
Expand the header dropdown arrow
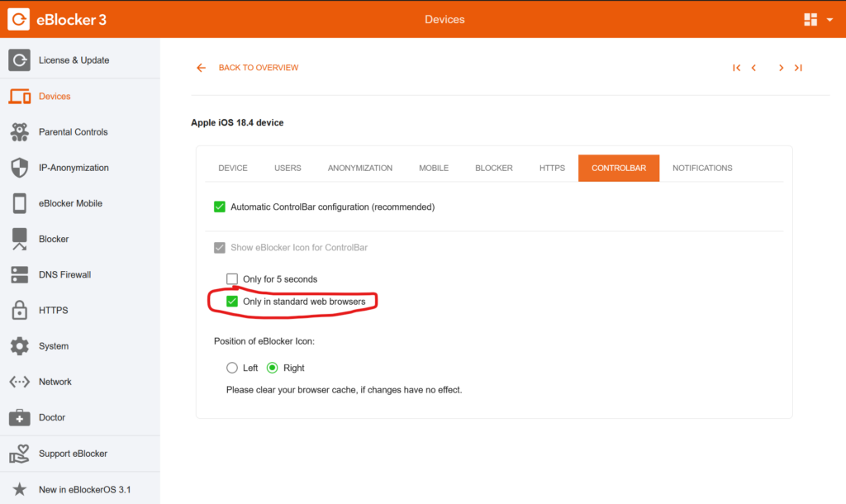(829, 20)
